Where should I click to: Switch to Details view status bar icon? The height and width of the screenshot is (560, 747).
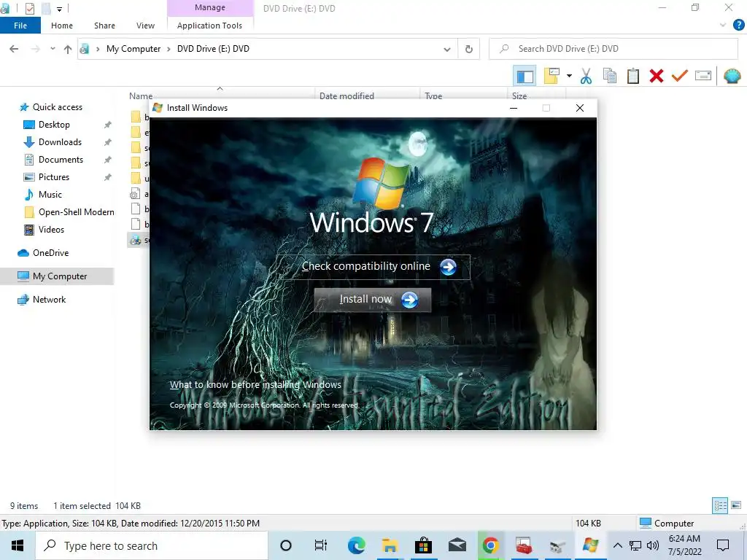[x=720, y=506]
